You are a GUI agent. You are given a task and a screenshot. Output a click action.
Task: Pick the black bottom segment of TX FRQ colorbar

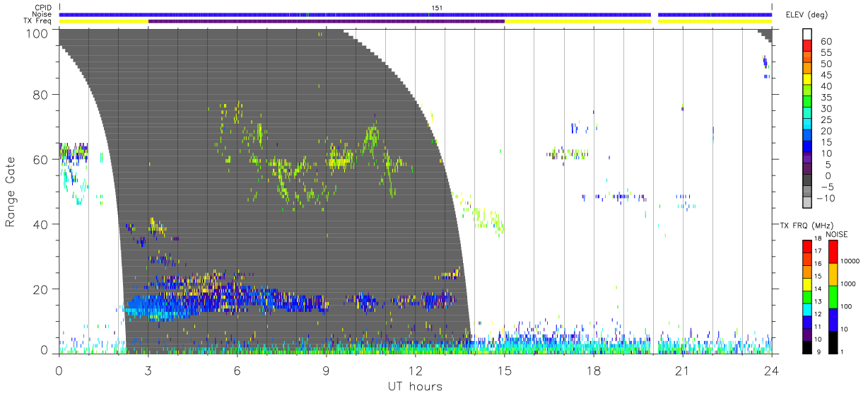pyautogui.click(x=807, y=347)
